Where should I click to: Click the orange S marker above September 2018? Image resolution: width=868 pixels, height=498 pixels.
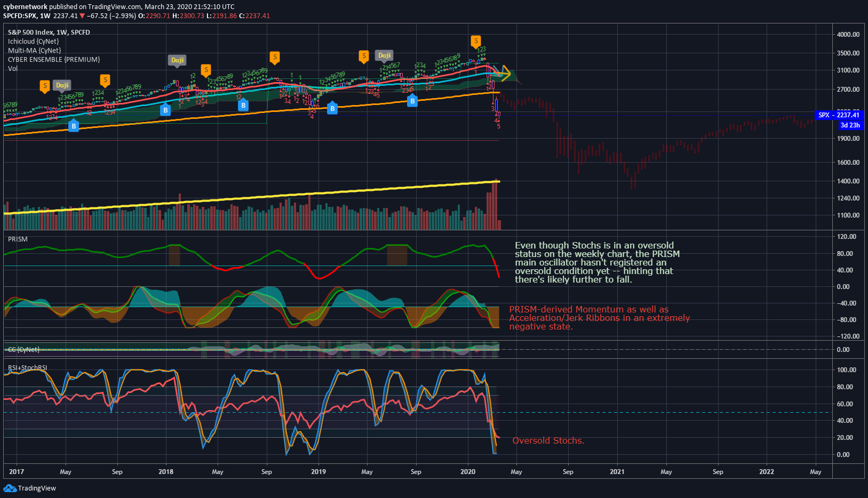pos(274,57)
